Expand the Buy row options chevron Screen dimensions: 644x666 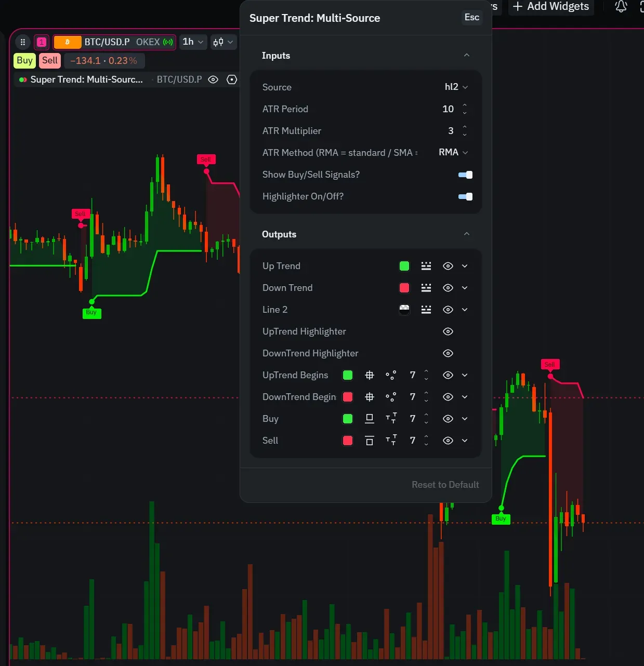pyautogui.click(x=465, y=419)
